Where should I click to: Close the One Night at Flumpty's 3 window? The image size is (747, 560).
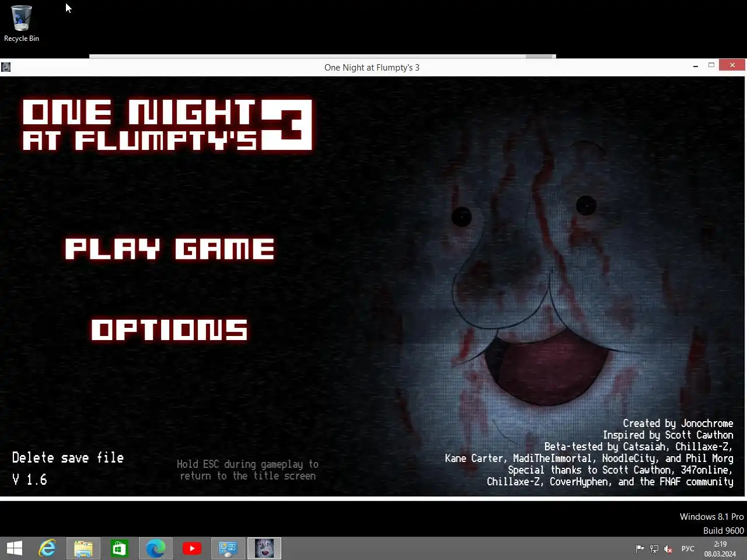pyautogui.click(x=732, y=65)
